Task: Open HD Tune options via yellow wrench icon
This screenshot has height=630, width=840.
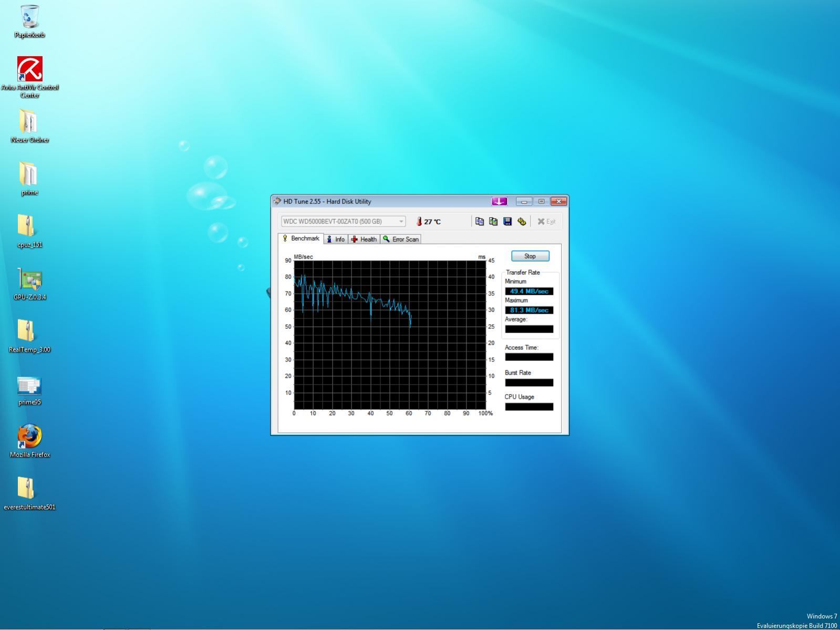Action: 522,222
